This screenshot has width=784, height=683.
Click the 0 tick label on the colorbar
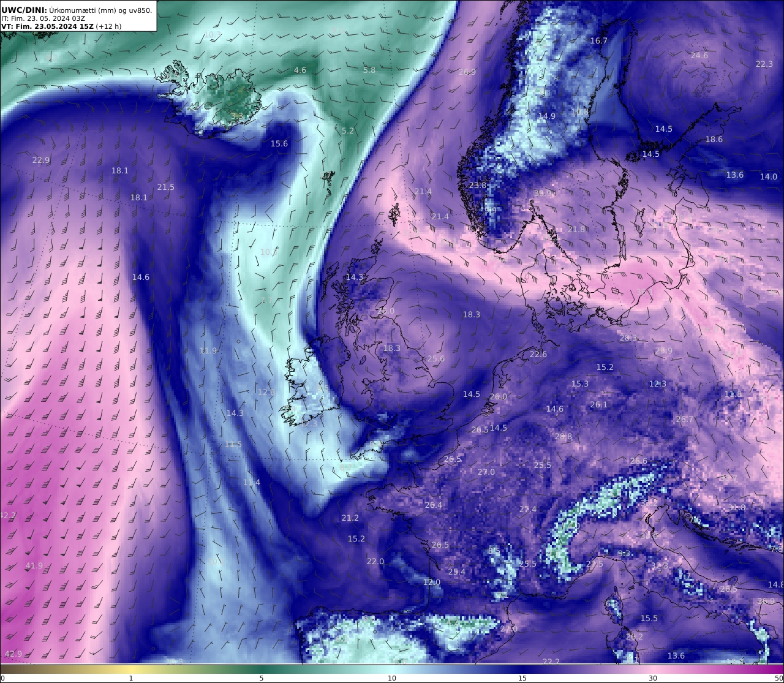click(2, 678)
